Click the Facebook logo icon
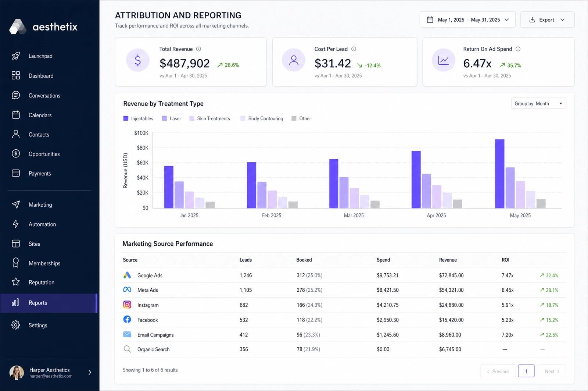588x391 pixels. (127, 319)
